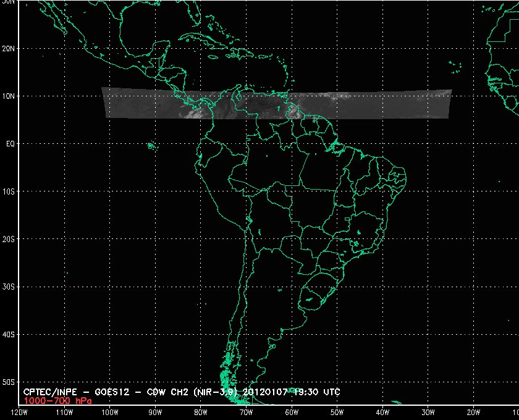Click the 100W longitude label
Image resolution: width=519 pixels, height=420 pixels.
click(110, 413)
